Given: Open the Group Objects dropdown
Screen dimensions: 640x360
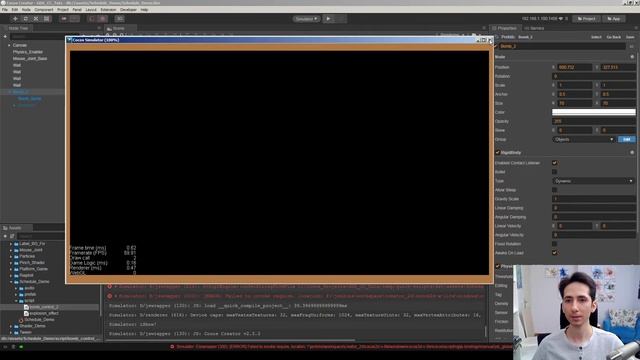Looking at the screenshot, I should 584,139.
